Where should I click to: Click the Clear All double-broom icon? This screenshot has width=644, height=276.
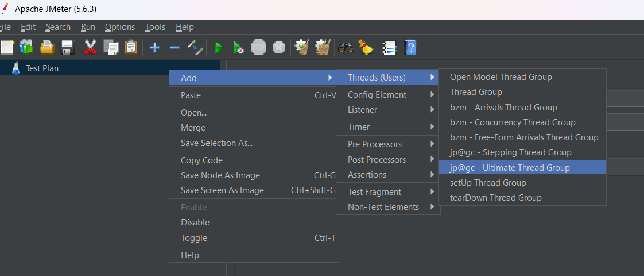coord(323,47)
